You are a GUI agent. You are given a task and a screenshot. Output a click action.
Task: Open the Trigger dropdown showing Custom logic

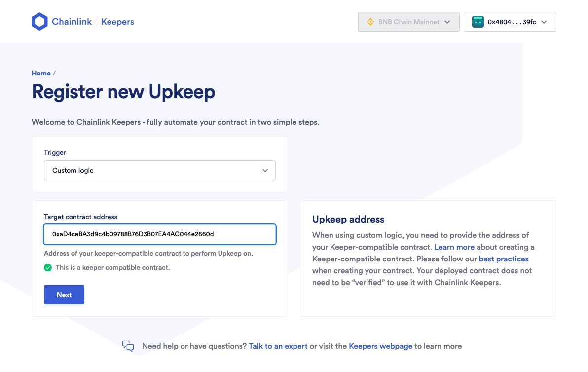pos(159,170)
